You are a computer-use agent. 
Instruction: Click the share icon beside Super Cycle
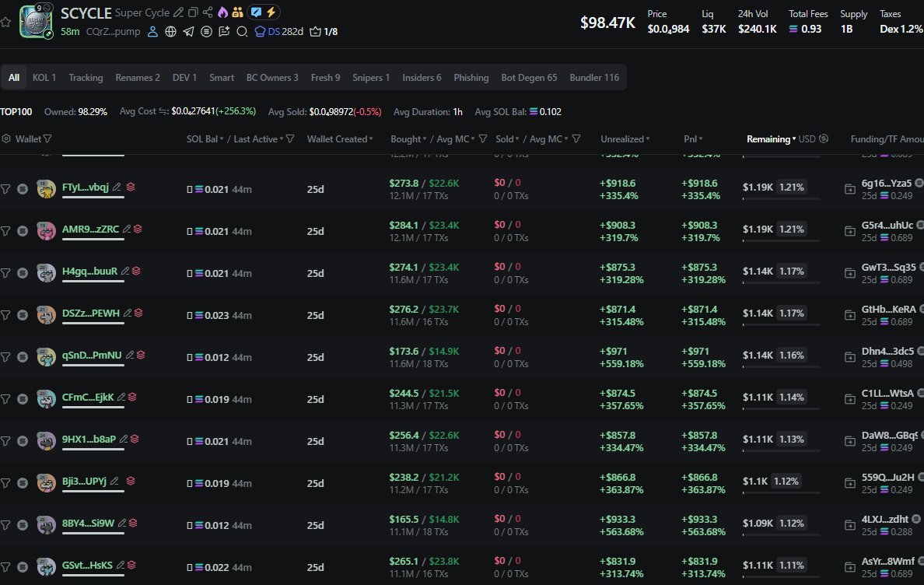point(207,12)
